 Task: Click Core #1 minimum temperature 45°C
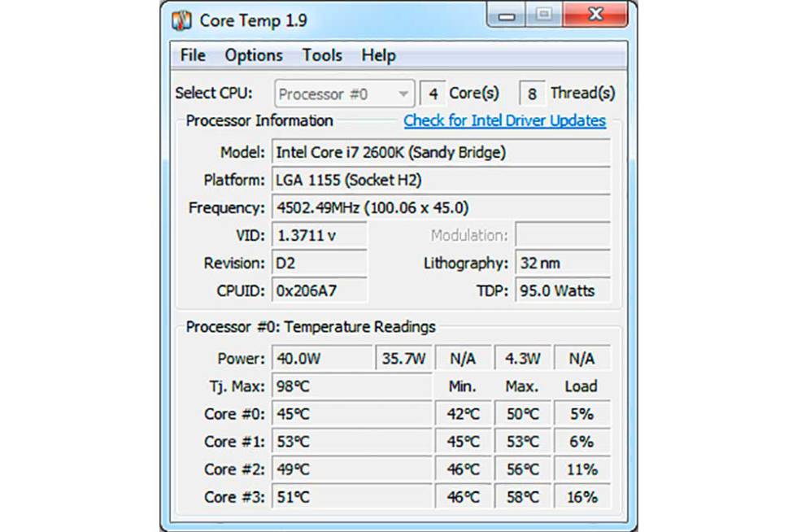point(463,442)
